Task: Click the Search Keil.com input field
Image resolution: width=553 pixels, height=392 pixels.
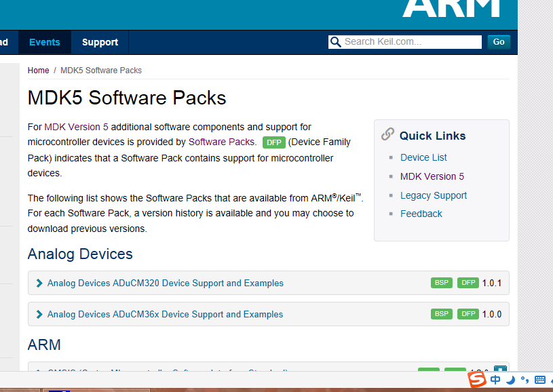Action: (x=405, y=42)
